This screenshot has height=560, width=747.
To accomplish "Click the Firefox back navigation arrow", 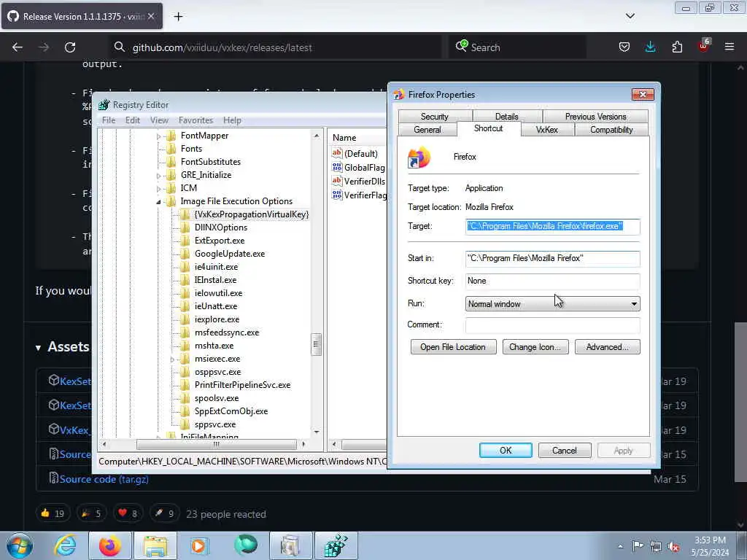I will coord(18,47).
